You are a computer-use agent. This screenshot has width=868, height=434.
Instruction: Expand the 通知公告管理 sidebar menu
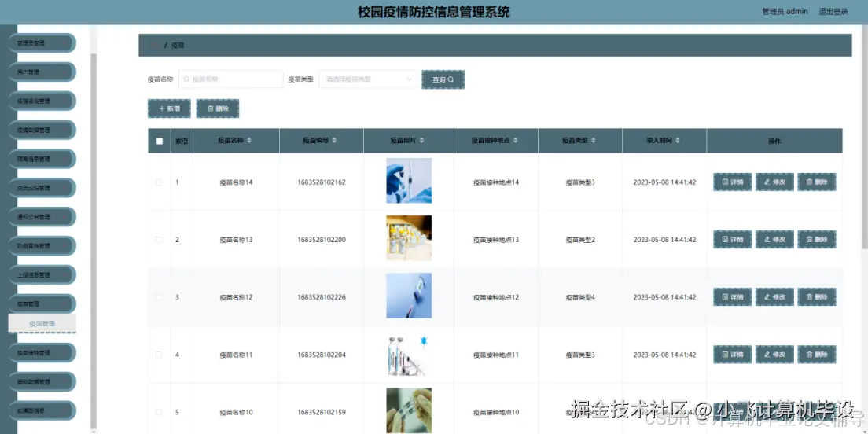pyautogui.click(x=42, y=217)
